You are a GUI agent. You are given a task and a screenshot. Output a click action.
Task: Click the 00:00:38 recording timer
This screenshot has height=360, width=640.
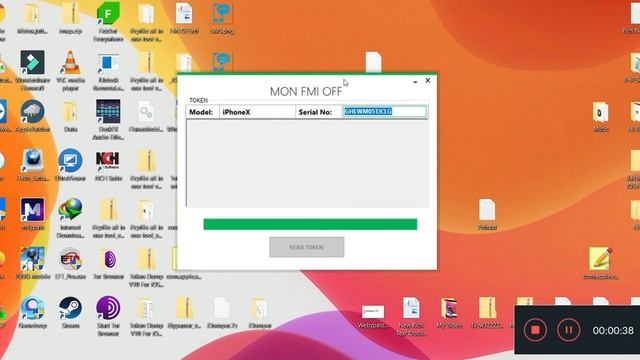coord(613,330)
